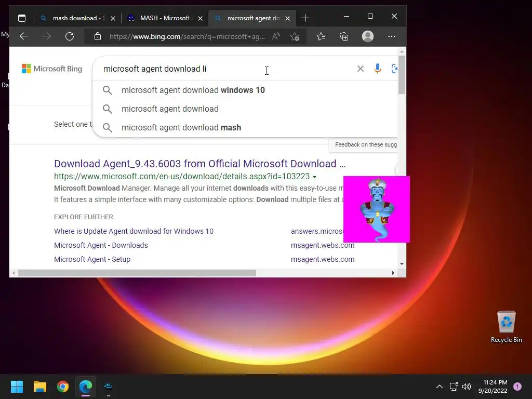The image size is (532, 399).
Task: Click the EXPLORE FURTHER heading
Action: click(84, 217)
